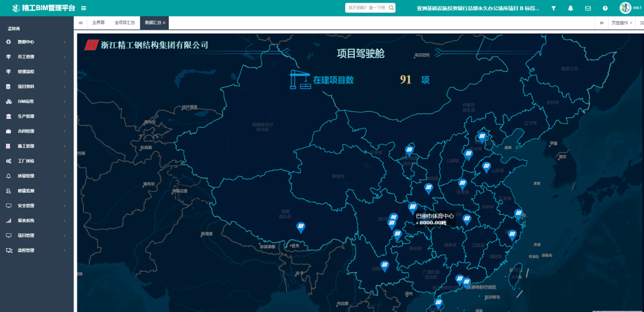The width and height of the screenshot is (644, 312).
Task: Expand 报表系统 menu chevron
Action: pyautogui.click(x=64, y=221)
